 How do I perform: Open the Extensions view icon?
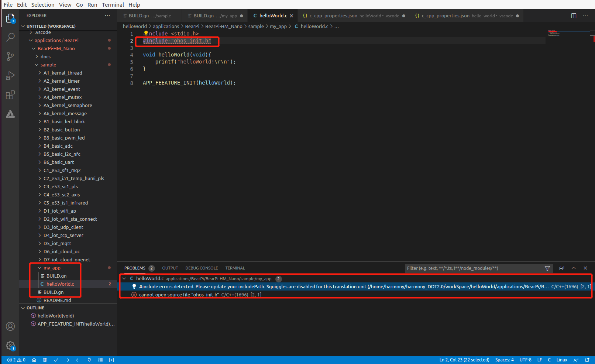[10, 95]
